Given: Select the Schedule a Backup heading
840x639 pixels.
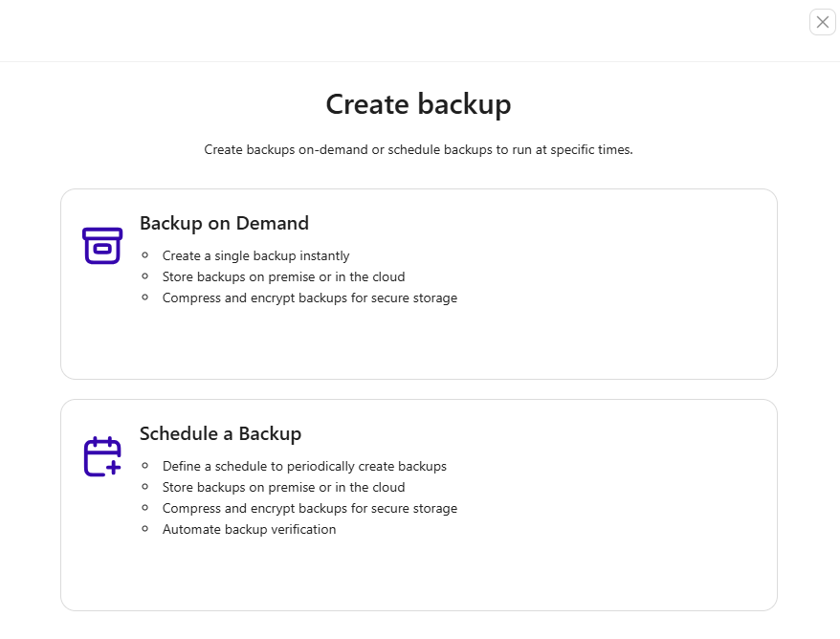Looking at the screenshot, I should (x=220, y=433).
